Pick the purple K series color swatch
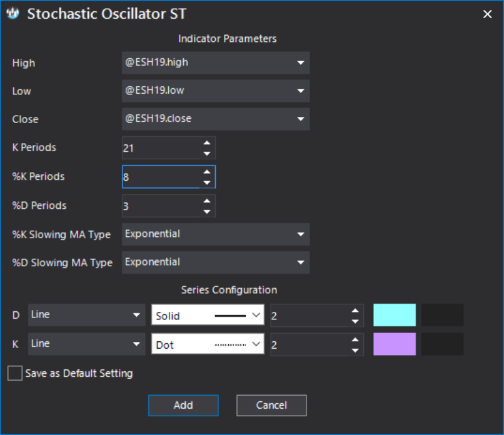The height and width of the screenshot is (435, 504). [395, 344]
